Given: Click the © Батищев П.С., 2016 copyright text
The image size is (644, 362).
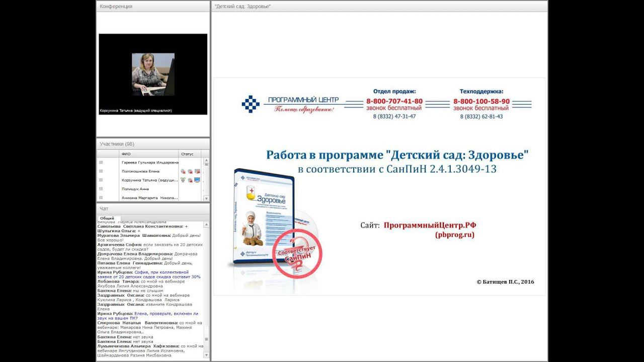Looking at the screenshot, I should [x=505, y=282].
